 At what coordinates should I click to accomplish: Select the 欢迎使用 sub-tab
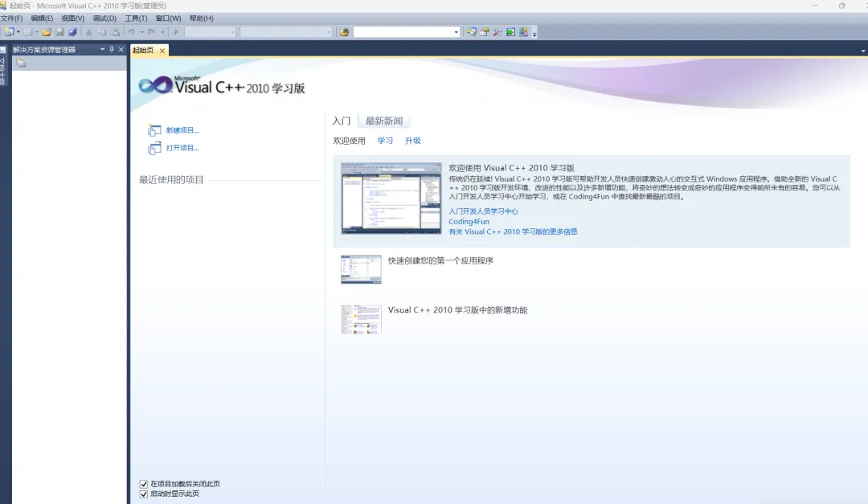click(x=350, y=141)
